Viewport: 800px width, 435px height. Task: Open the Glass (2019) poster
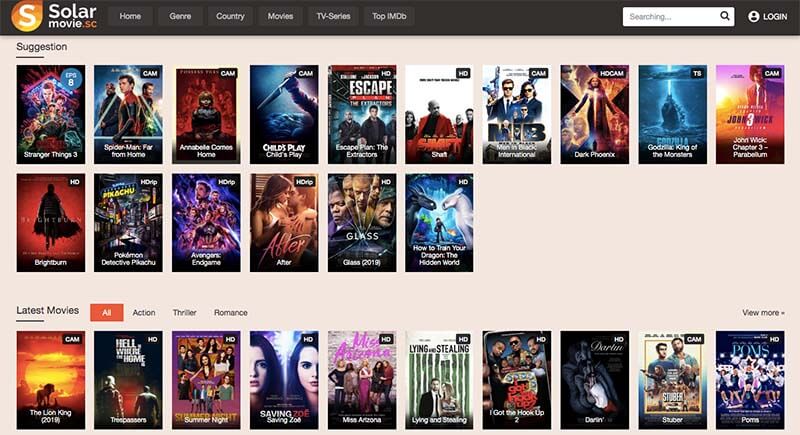tap(362, 222)
